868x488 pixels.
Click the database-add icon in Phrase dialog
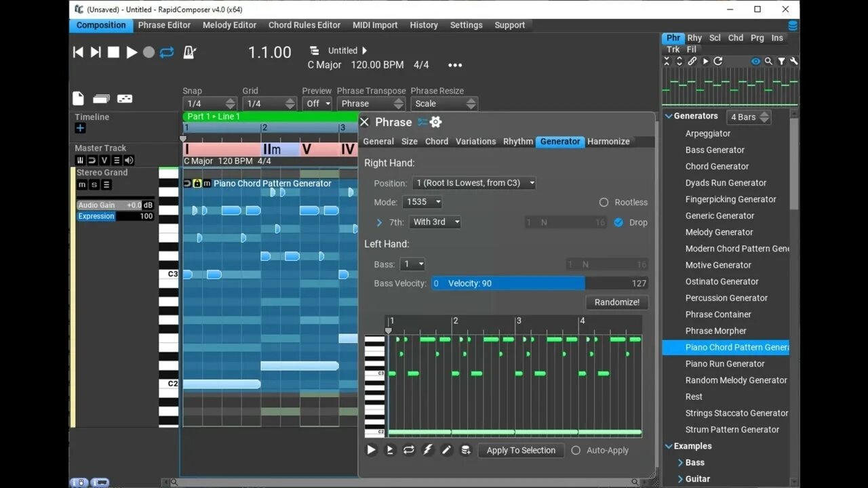pyautogui.click(x=466, y=450)
